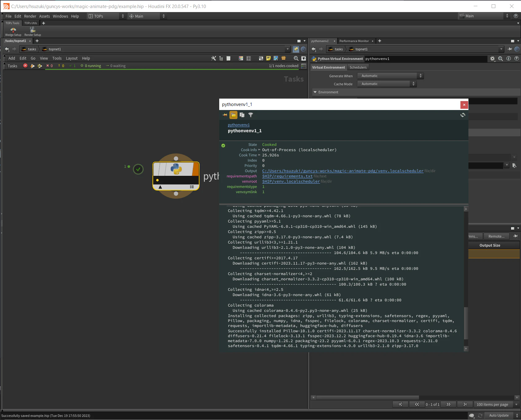Screen dimensions: 521x420
Task: Click the magnifier find-node icon in network editor
Action: pyautogui.click(x=296, y=58)
